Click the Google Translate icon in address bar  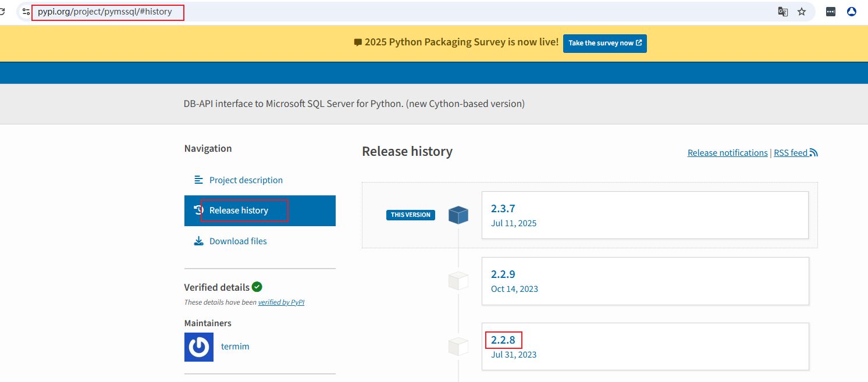(x=783, y=12)
